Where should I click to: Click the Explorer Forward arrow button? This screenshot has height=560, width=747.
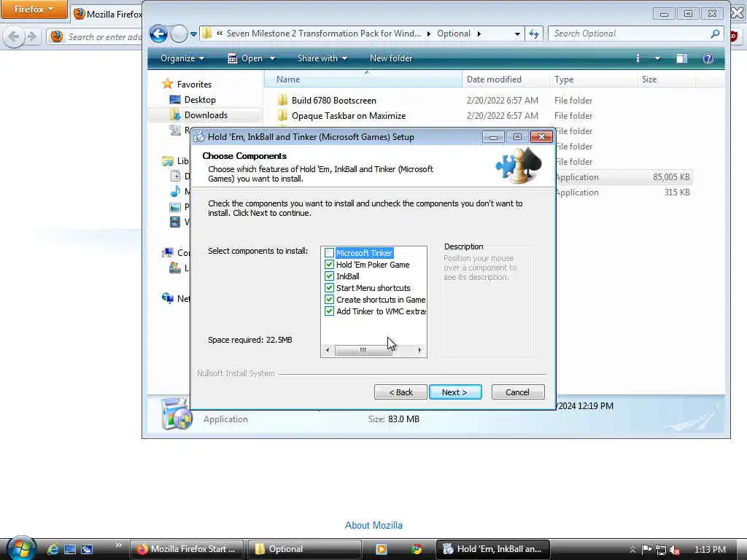click(179, 34)
